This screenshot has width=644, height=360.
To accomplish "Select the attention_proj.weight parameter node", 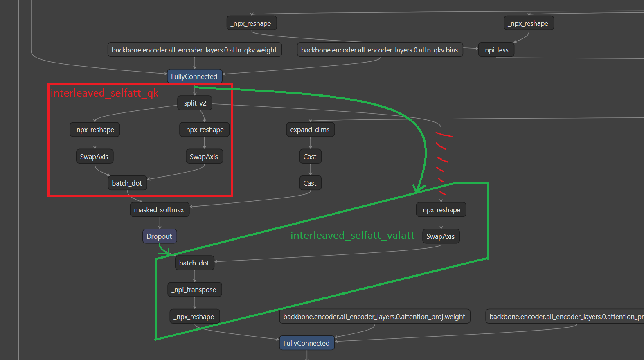I will [374, 317].
